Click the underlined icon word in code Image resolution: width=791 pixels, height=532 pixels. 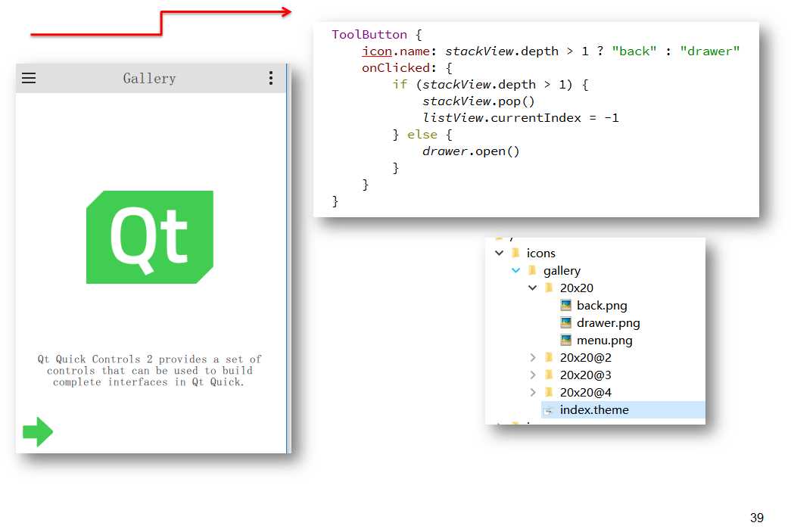(377, 51)
